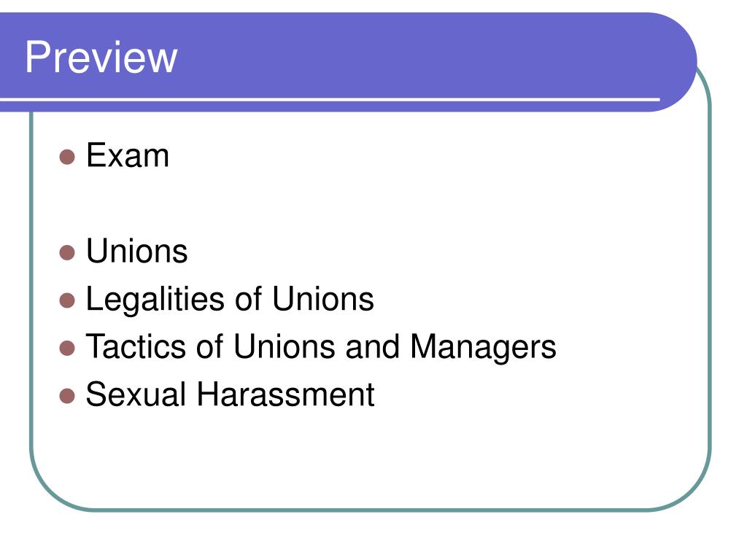Click the word and before Managers
The height and width of the screenshot is (560, 747).
[x=373, y=346]
